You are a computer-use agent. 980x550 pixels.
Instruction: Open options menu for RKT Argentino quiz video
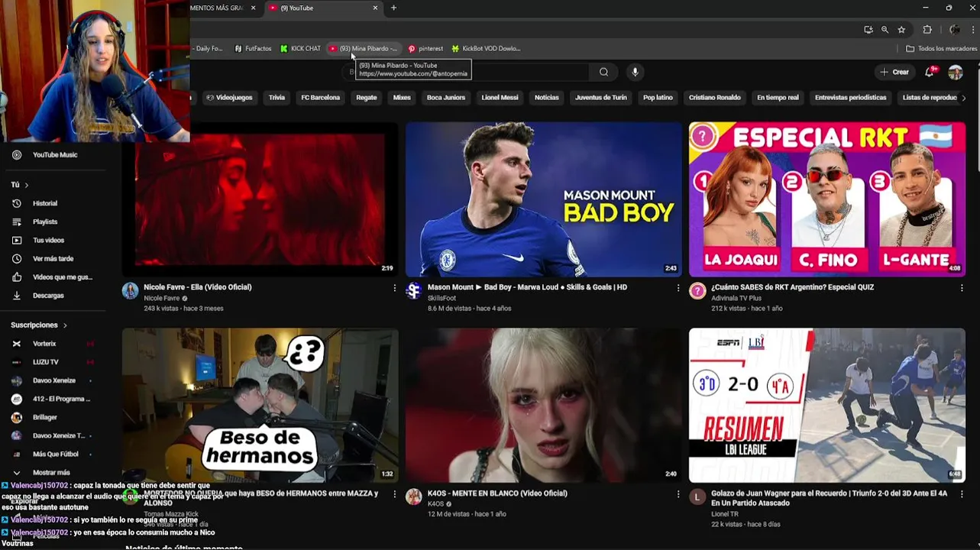[x=962, y=288]
